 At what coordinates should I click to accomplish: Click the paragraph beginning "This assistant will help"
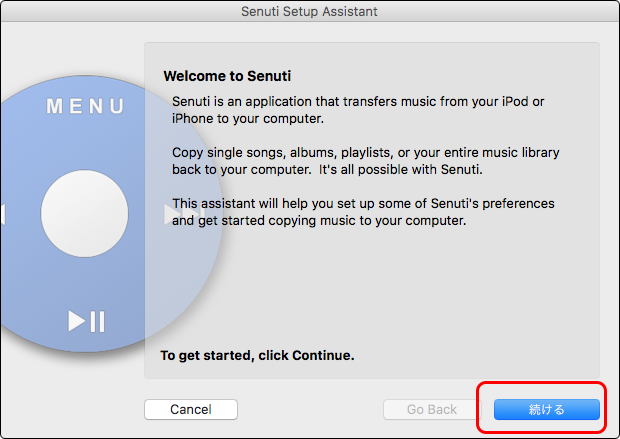(363, 212)
